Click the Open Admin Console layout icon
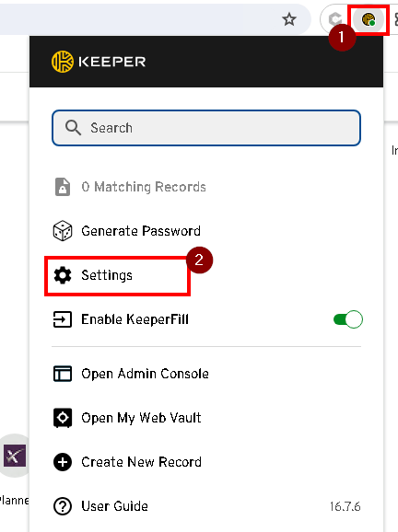 click(63, 374)
